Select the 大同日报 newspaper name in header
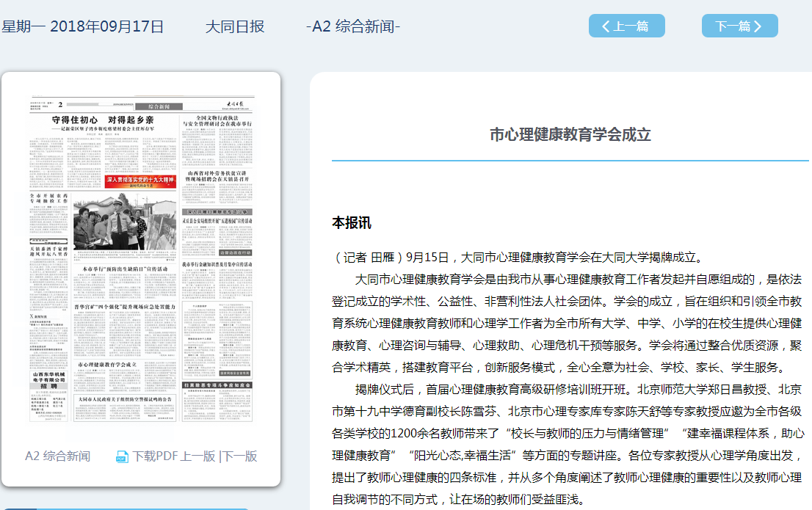 click(x=235, y=26)
